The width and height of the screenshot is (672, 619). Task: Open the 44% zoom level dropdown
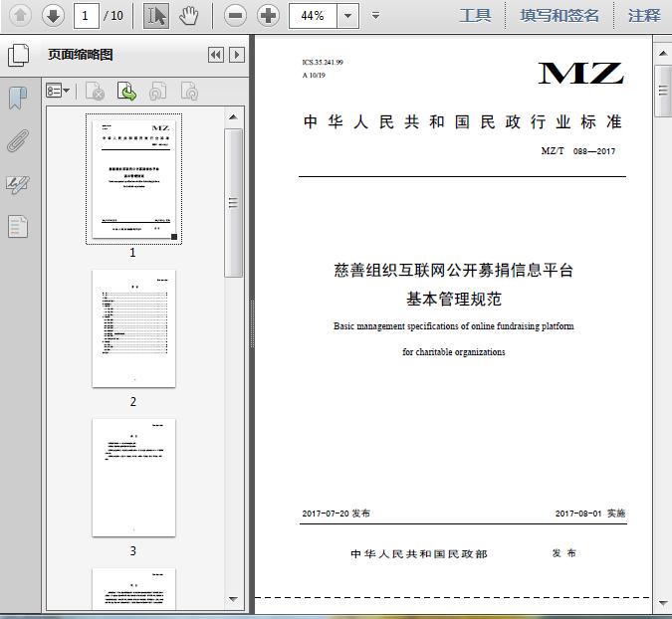point(347,15)
